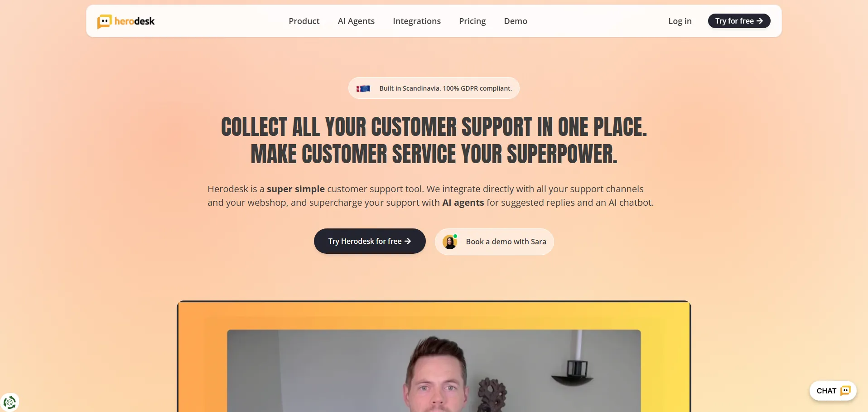Open the CHAT widget bubble icon
The width and height of the screenshot is (868, 412).
coord(845,391)
